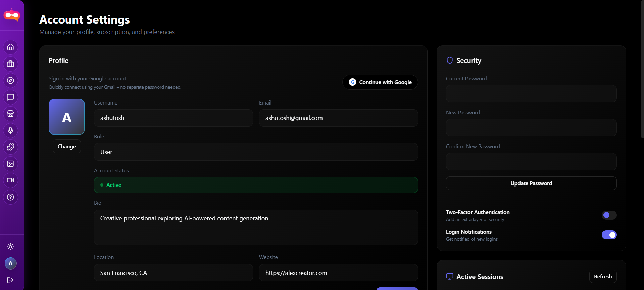Click the Confirm New Password field
Screen dimensions: 644x290
[531, 162]
